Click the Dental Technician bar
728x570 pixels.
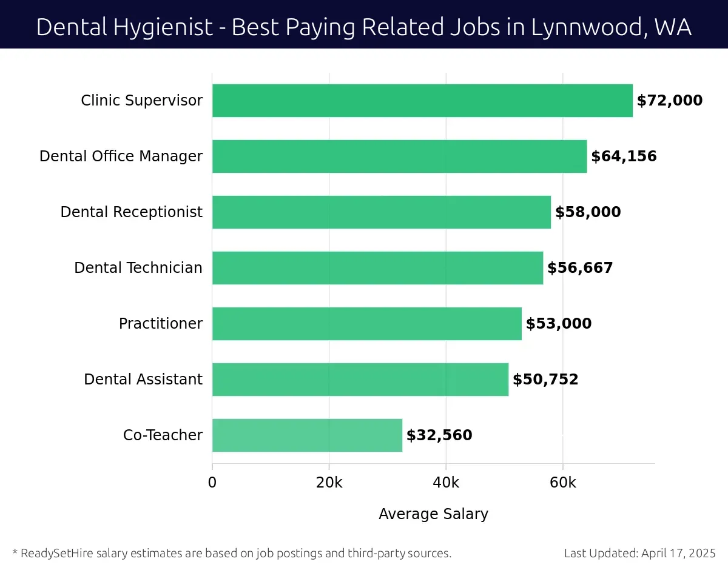[378, 268]
